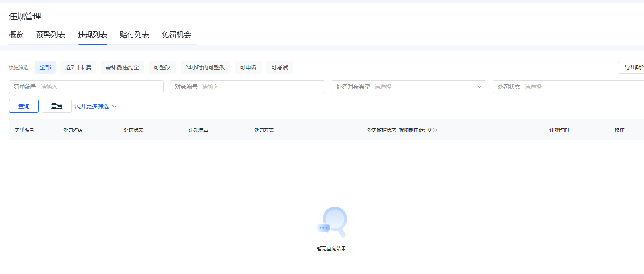Open the 处罚对象类型 dropdown
644x274 pixels.
click(409, 87)
